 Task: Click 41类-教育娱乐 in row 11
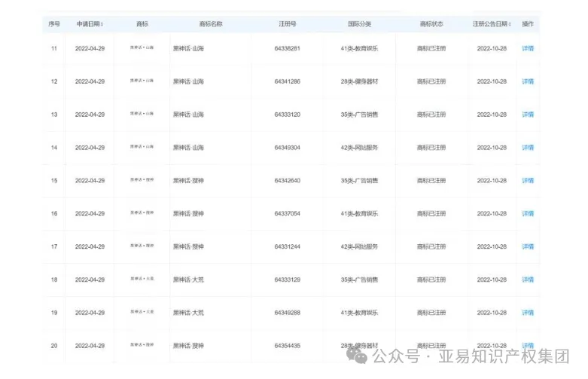pyautogui.click(x=359, y=48)
